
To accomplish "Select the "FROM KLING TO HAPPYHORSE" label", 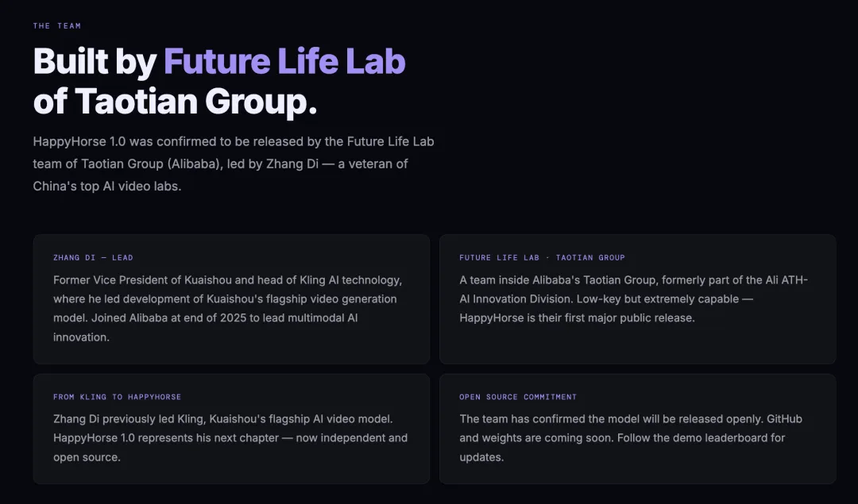I will 117,397.
